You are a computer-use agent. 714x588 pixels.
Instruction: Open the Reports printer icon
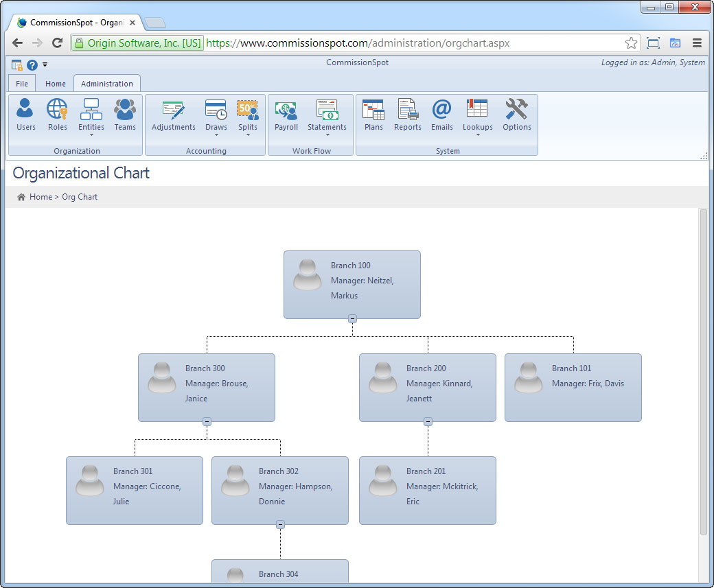click(x=408, y=110)
